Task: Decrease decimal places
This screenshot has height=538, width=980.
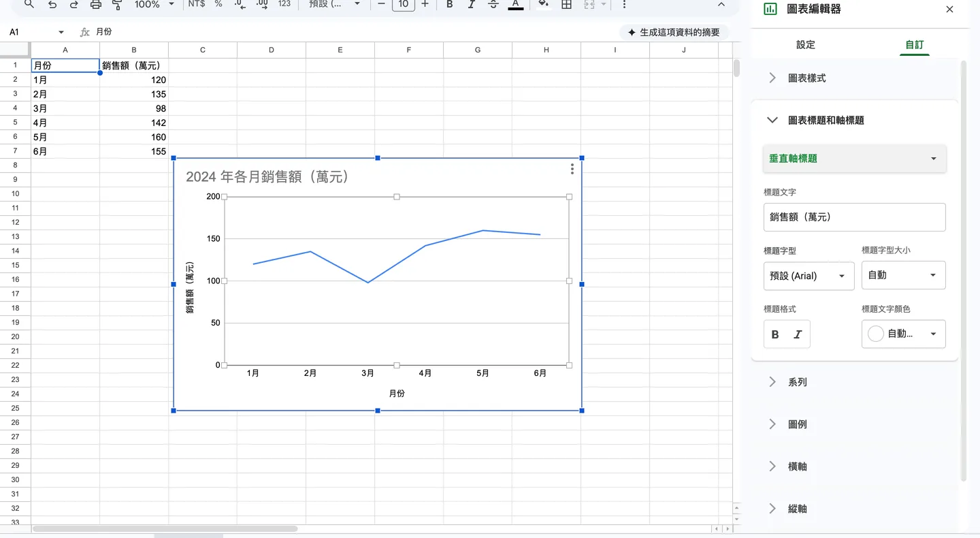Action: pyautogui.click(x=240, y=5)
